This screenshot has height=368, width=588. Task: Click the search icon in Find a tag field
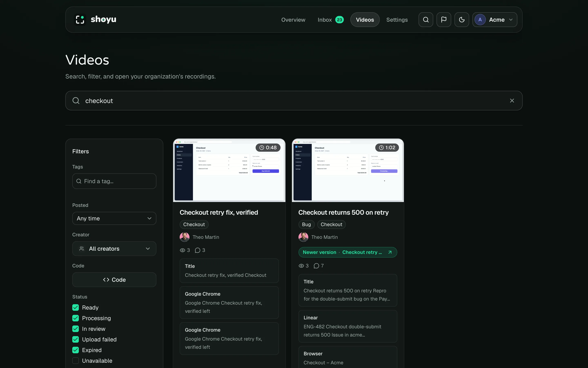(79, 181)
